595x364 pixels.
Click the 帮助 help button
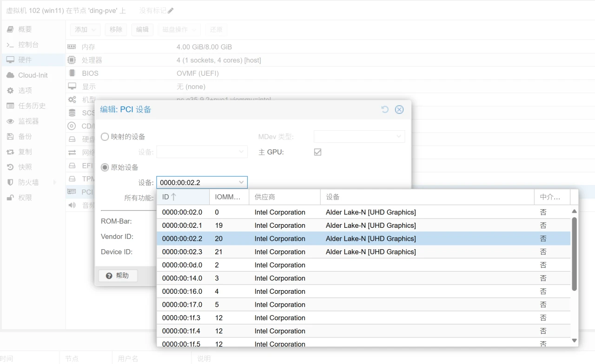tap(117, 276)
